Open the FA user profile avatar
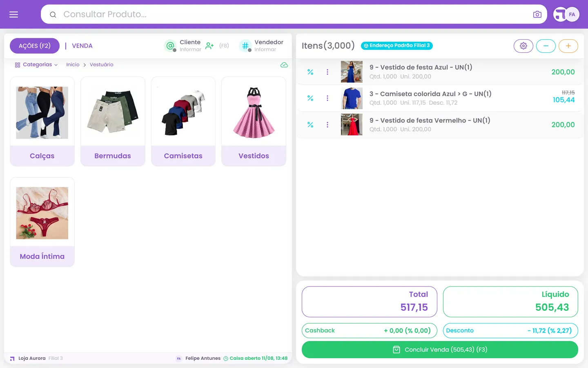 pos(572,14)
